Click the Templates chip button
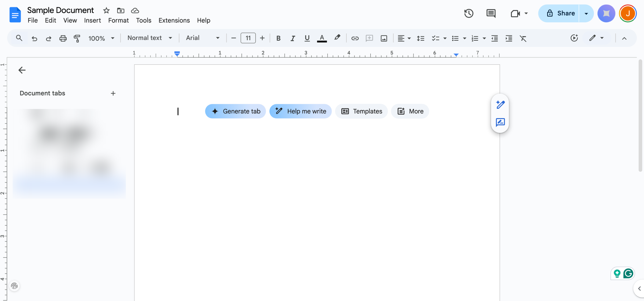 [361, 111]
